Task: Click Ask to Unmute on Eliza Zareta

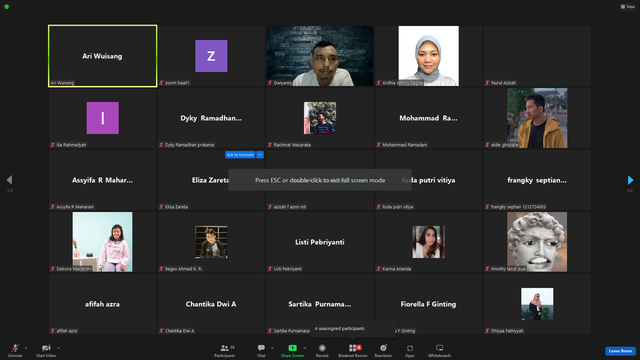Action: point(240,155)
